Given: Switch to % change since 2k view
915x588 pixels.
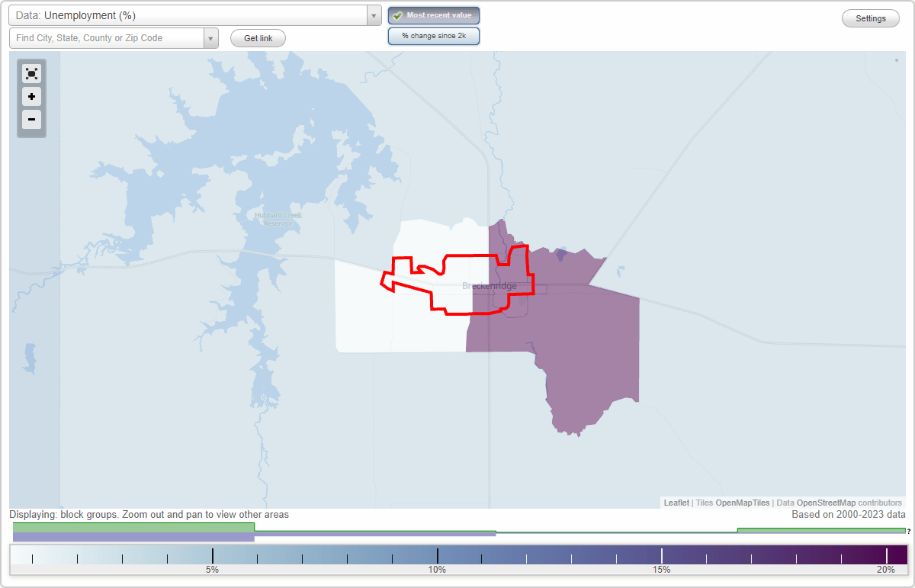Looking at the screenshot, I should (433, 35).
